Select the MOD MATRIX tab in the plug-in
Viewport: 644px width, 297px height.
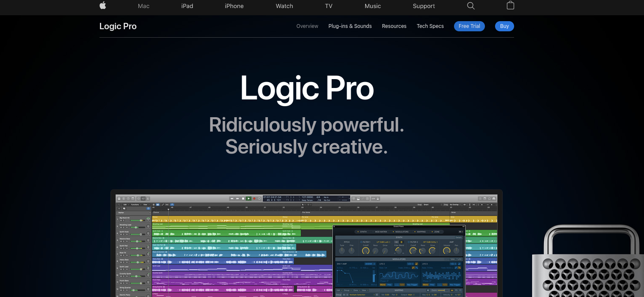point(380,232)
